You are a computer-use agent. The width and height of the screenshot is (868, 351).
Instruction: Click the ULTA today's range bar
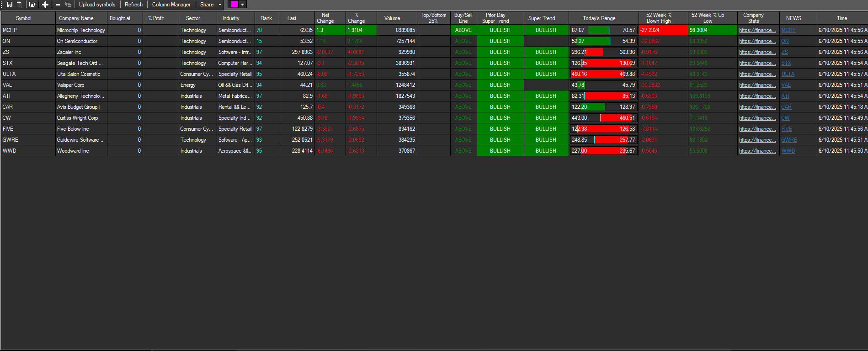click(603, 74)
